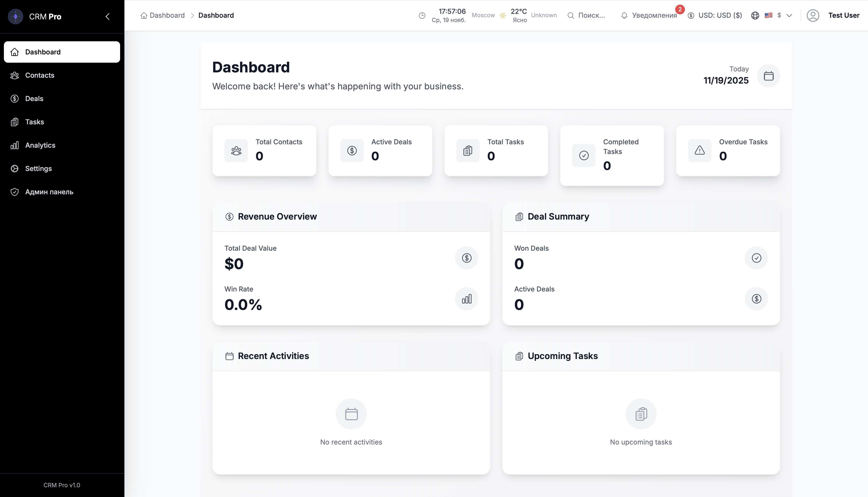Toggle the Completed Tasks status circle
The height and width of the screenshot is (497, 868).
584,155
